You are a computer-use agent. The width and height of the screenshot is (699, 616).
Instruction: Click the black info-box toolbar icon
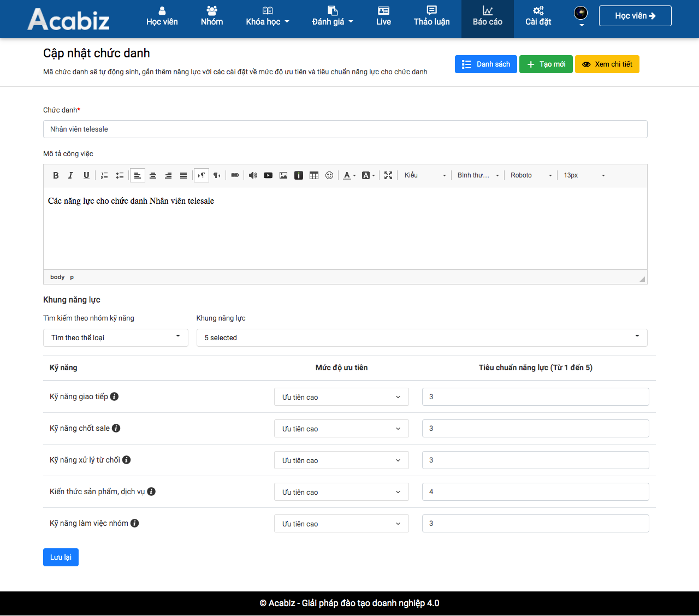299,175
